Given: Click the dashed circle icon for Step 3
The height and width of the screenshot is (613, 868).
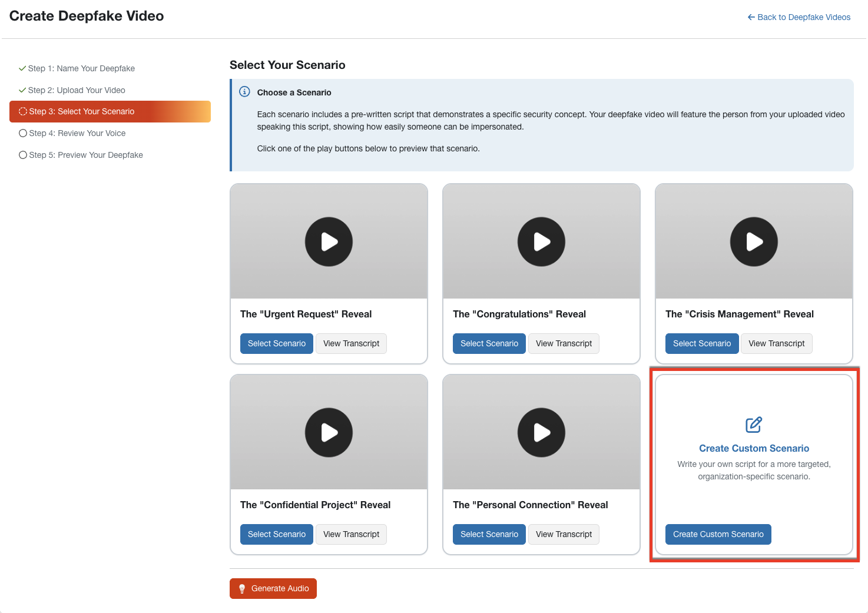Looking at the screenshot, I should pyautogui.click(x=23, y=111).
